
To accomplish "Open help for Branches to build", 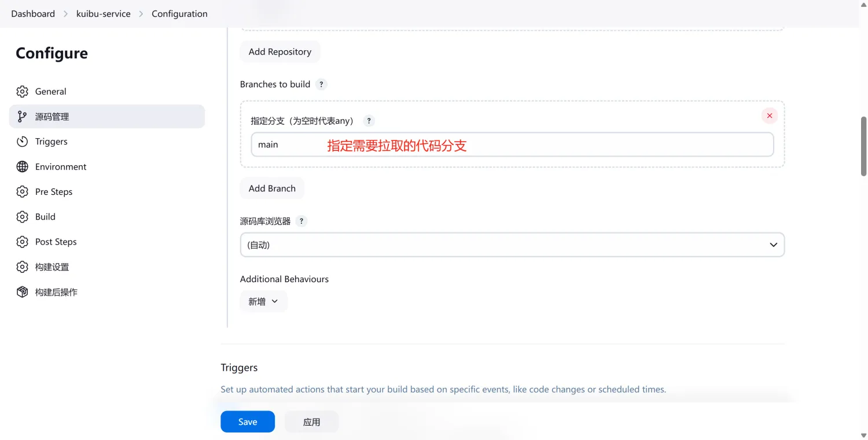I will [x=322, y=84].
